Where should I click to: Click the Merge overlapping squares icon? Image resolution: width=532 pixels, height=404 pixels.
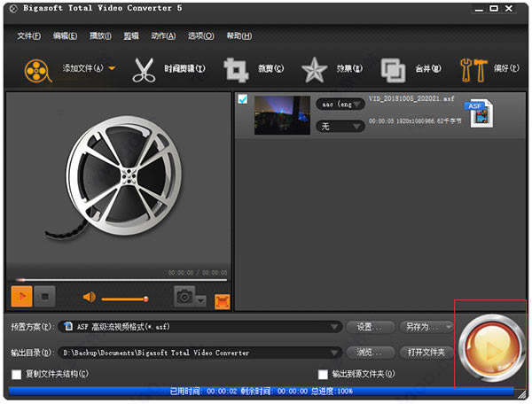393,70
